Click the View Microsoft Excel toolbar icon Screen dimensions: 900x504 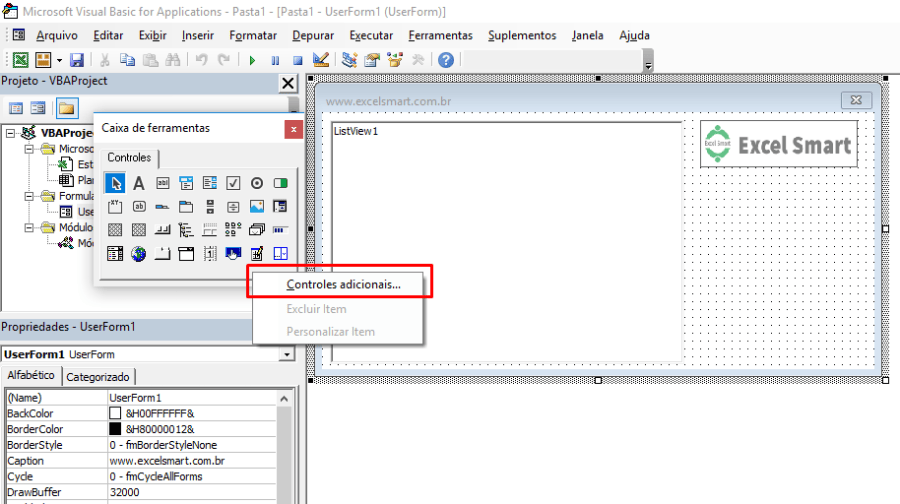click(x=21, y=60)
